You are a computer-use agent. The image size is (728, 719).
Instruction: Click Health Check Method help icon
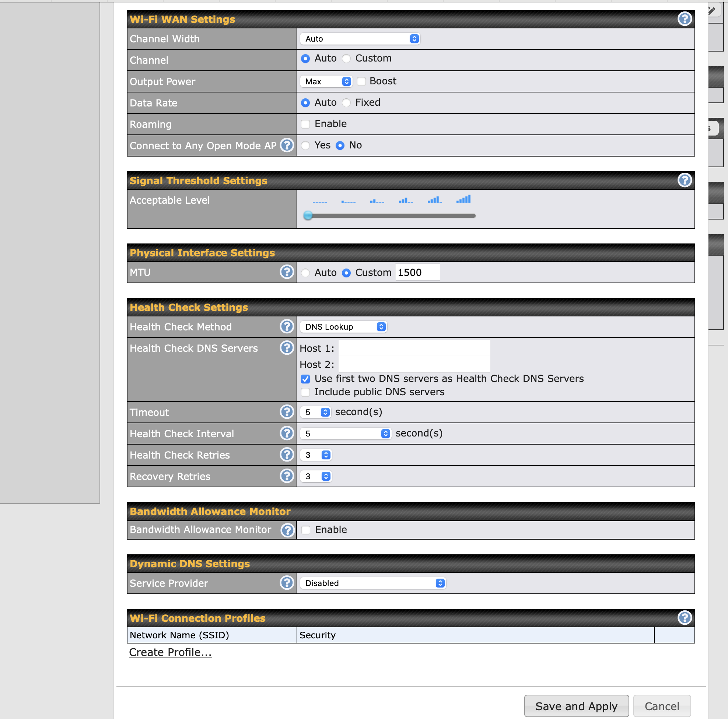(x=287, y=327)
